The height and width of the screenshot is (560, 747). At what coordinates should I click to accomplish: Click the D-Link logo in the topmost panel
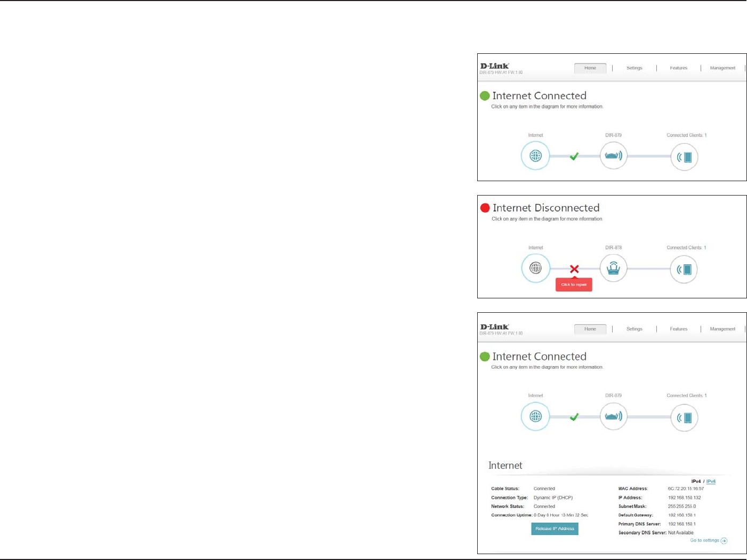coord(495,66)
